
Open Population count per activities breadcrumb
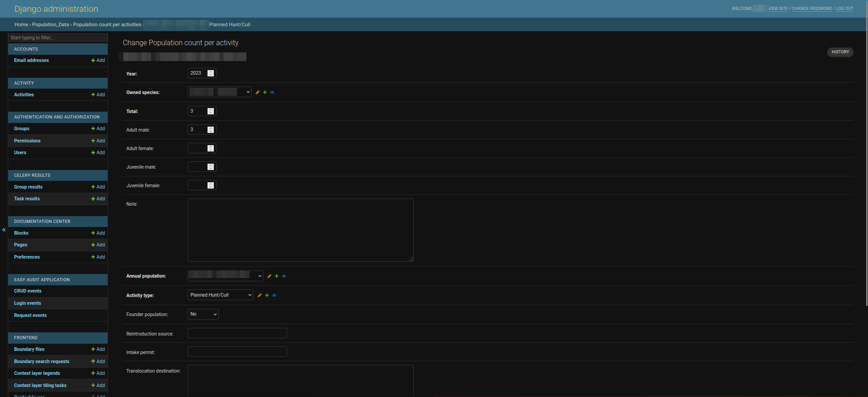tap(107, 25)
